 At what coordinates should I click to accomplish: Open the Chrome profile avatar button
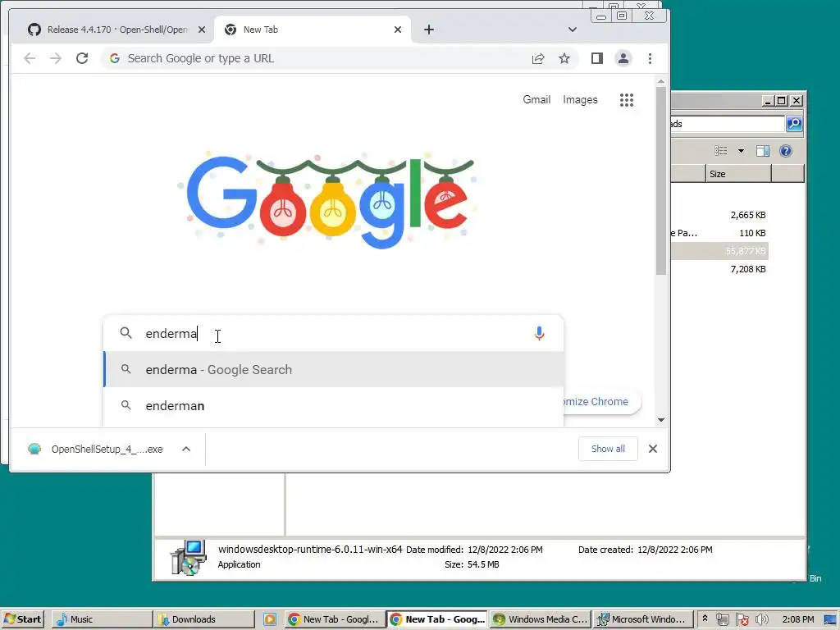coord(623,58)
